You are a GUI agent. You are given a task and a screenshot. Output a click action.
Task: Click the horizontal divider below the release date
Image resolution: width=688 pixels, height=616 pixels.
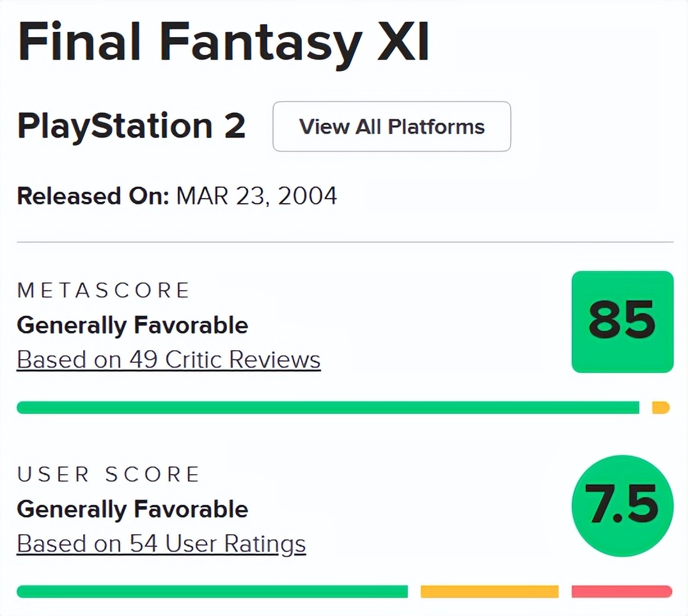click(x=345, y=242)
